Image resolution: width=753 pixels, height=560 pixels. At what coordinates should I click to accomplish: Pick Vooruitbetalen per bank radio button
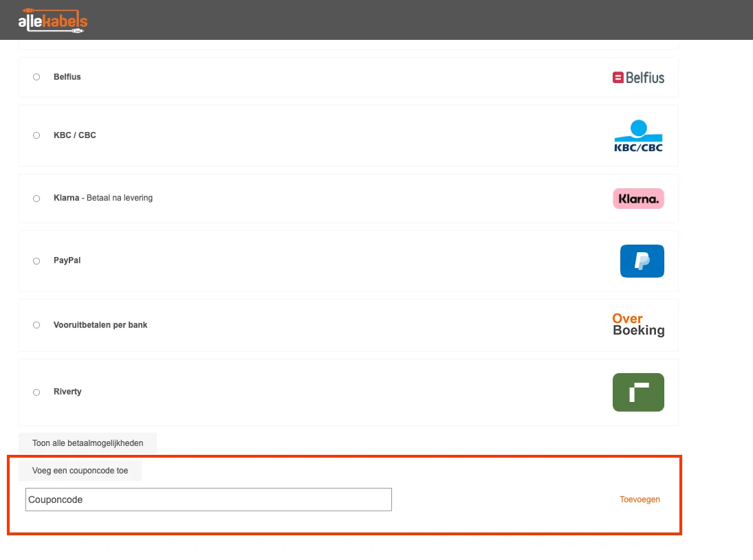point(36,325)
